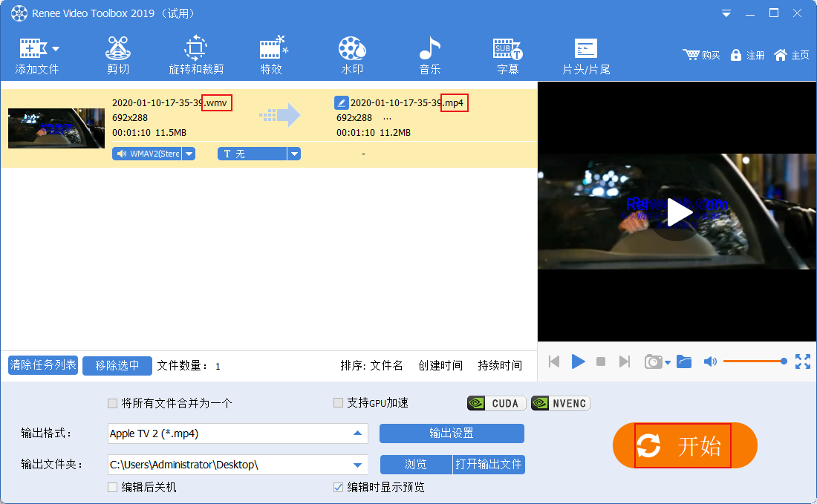Stop playback with the stop button
Image resolution: width=817 pixels, height=504 pixels.
click(x=601, y=361)
